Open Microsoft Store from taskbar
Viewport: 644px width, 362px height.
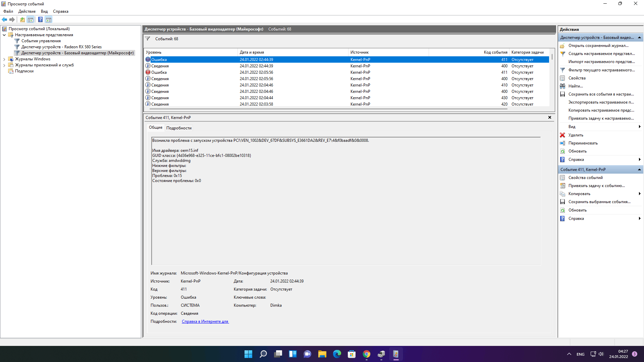pos(352,354)
